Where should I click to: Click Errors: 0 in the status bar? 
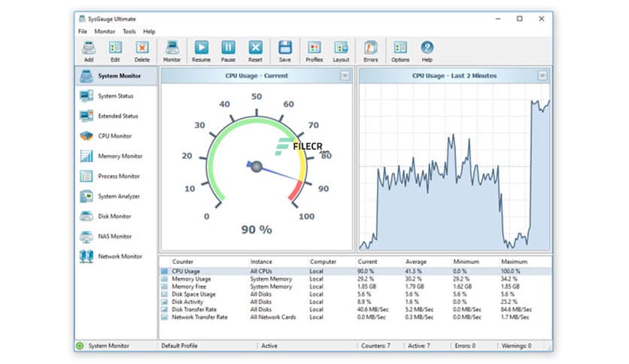pos(465,345)
